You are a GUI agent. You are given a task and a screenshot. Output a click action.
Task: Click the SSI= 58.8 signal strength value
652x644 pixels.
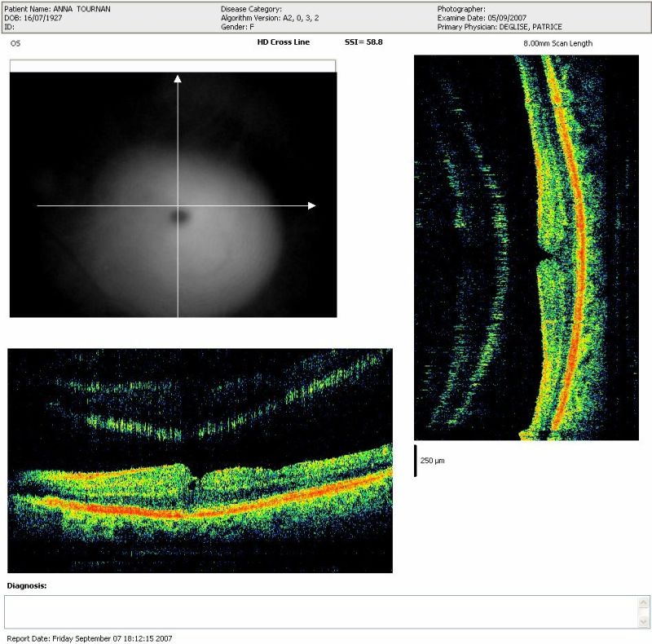click(363, 42)
